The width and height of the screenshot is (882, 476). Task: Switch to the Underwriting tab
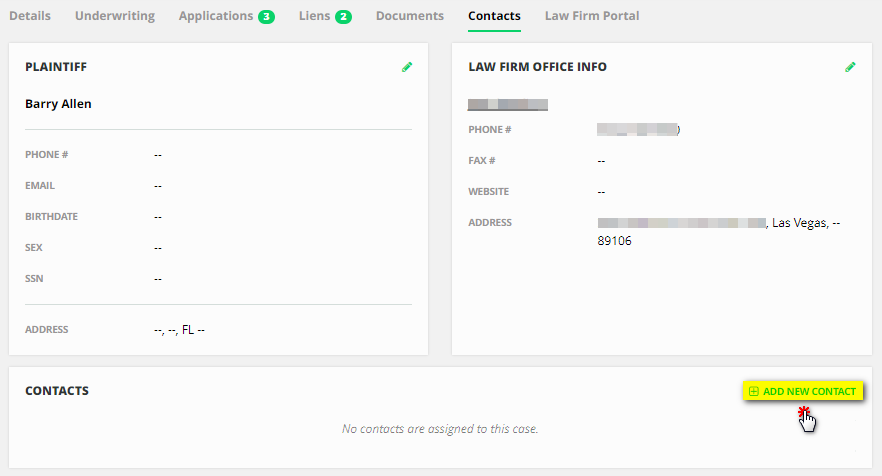pos(115,16)
